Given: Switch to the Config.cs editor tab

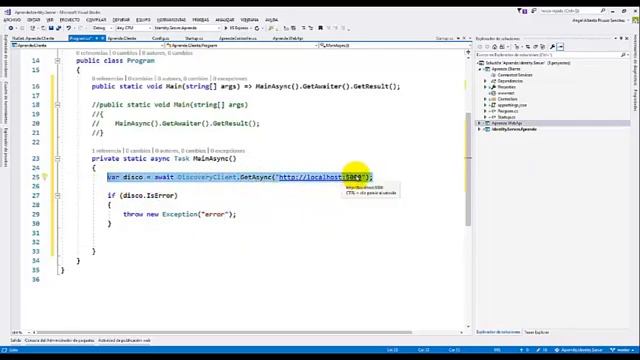Looking at the screenshot, I should pos(160,38).
